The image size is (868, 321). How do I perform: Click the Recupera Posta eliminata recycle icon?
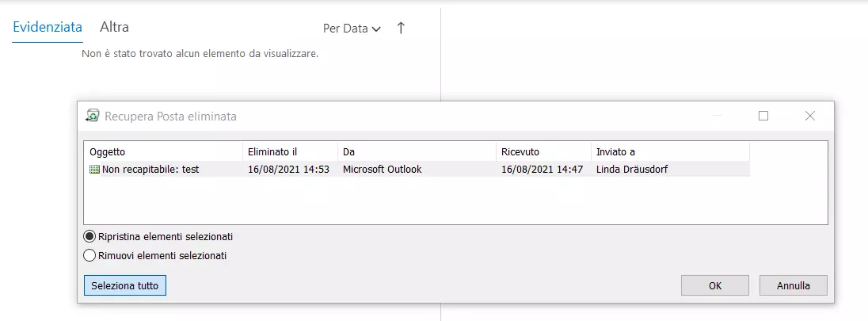(93, 115)
